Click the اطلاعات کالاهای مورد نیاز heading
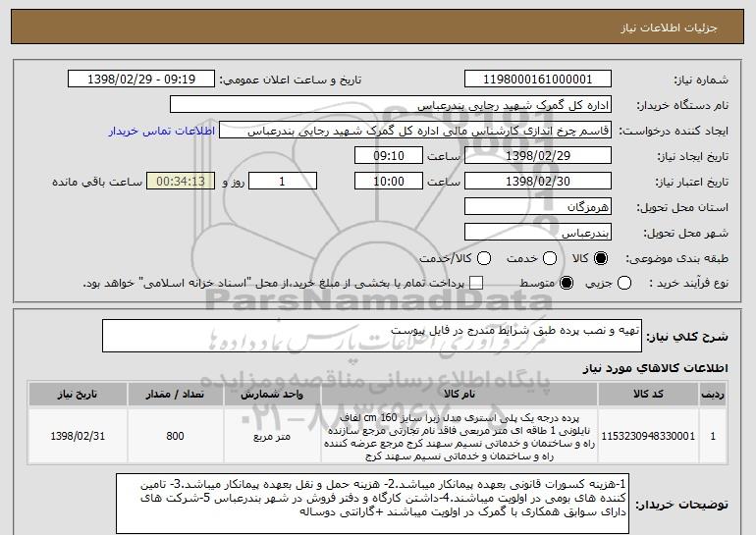The height and width of the screenshot is (535, 756). click(655, 368)
